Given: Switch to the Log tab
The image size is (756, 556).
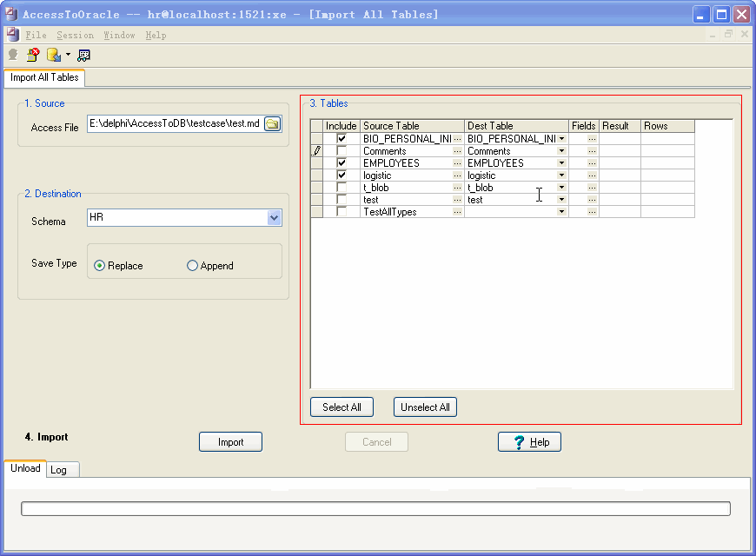Looking at the screenshot, I should (x=63, y=470).
